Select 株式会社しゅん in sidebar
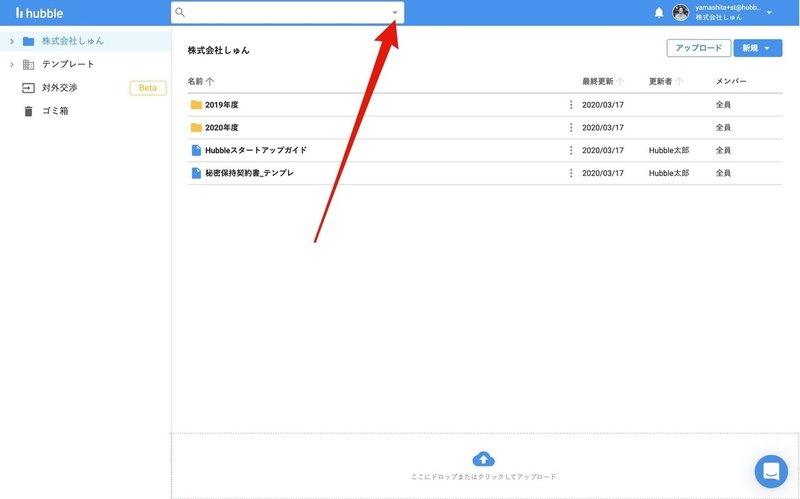This screenshot has width=800, height=499. click(72, 41)
